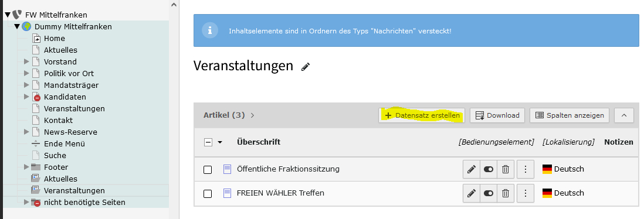The width and height of the screenshot is (644, 219).
Task: Select the Suche page in the tree
Action: [x=55, y=155]
